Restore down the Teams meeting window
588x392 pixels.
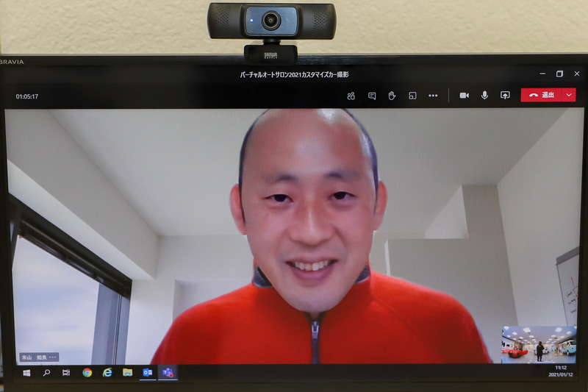tap(559, 74)
